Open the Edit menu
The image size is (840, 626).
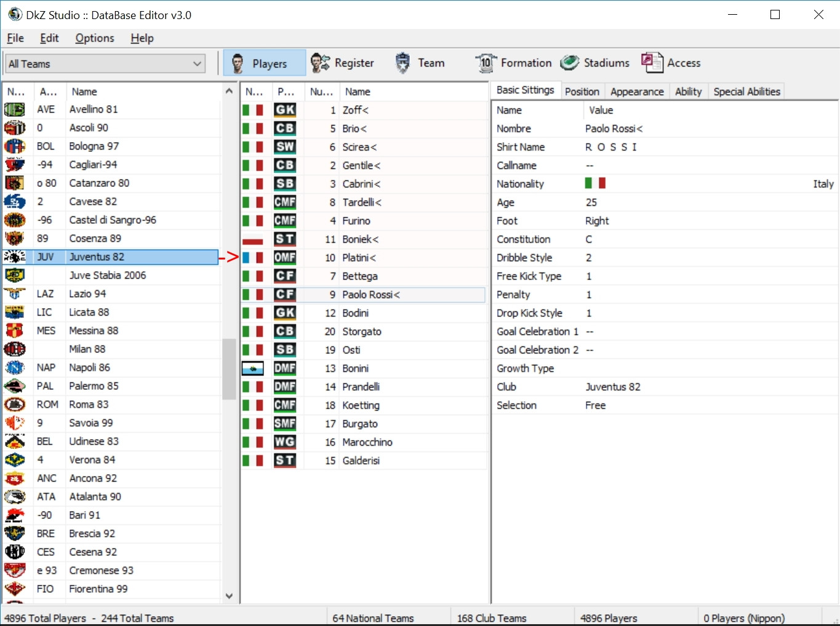coord(49,38)
